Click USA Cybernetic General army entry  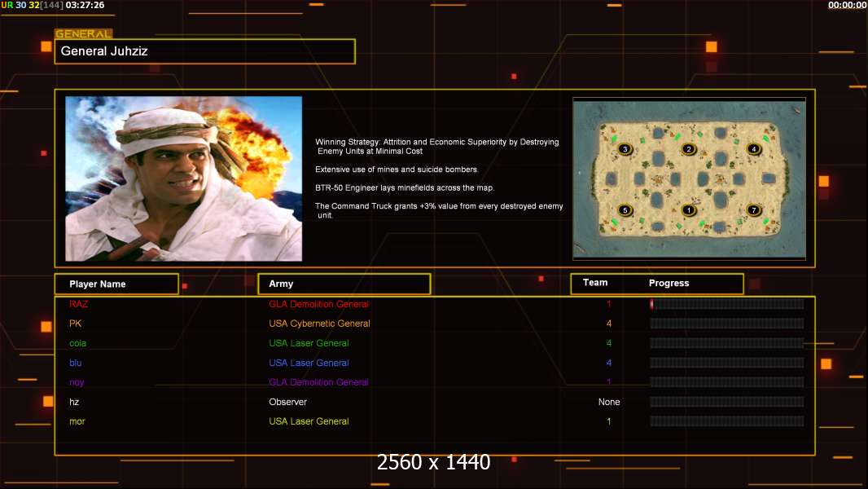[x=319, y=324]
